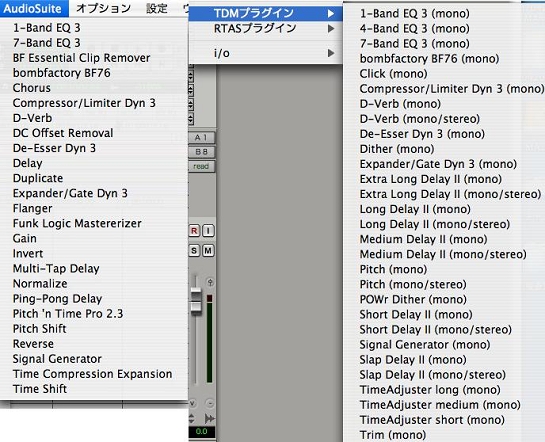Click the 0.0 volume value field

pyautogui.click(x=202, y=432)
